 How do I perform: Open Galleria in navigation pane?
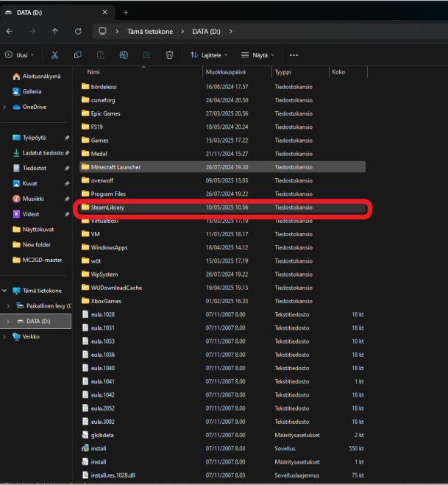27,91
